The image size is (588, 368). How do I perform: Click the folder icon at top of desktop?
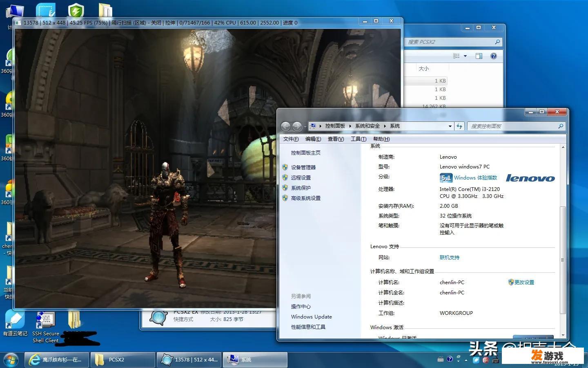pos(105,11)
